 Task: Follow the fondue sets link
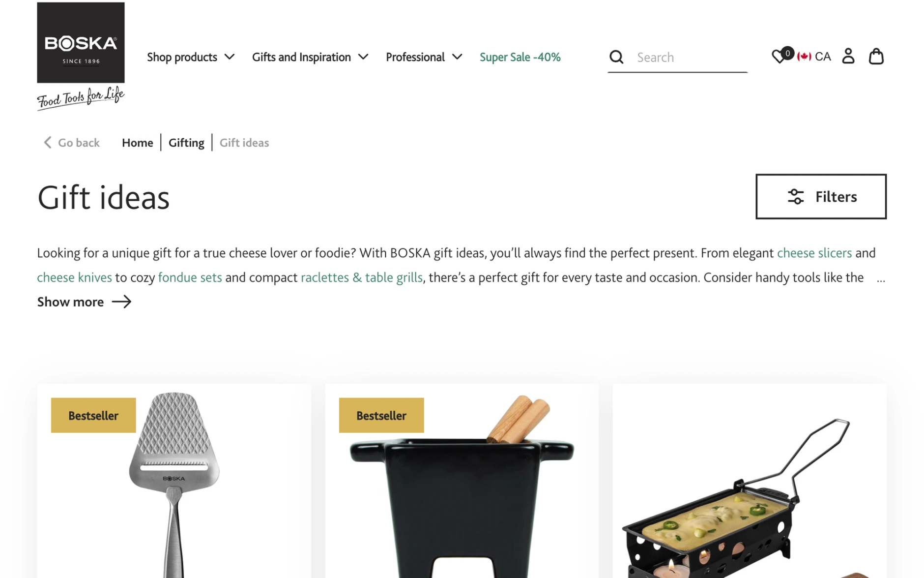click(x=190, y=277)
